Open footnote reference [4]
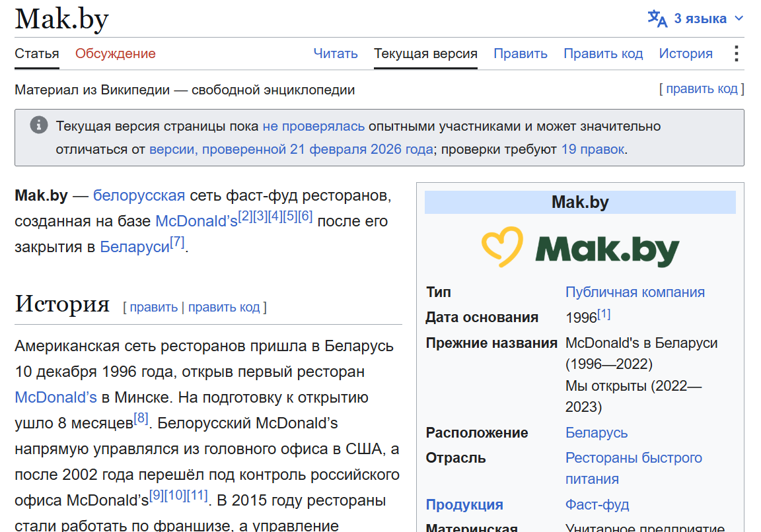 pos(275,216)
